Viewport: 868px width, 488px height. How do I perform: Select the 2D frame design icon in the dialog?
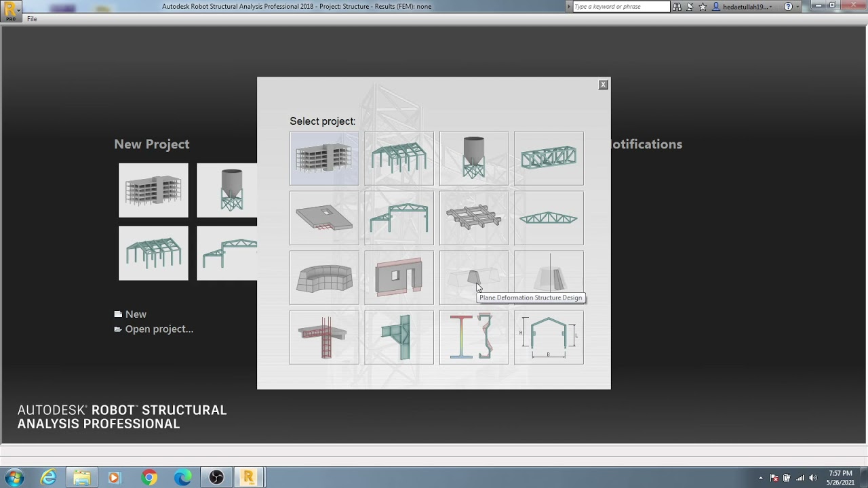tap(399, 218)
